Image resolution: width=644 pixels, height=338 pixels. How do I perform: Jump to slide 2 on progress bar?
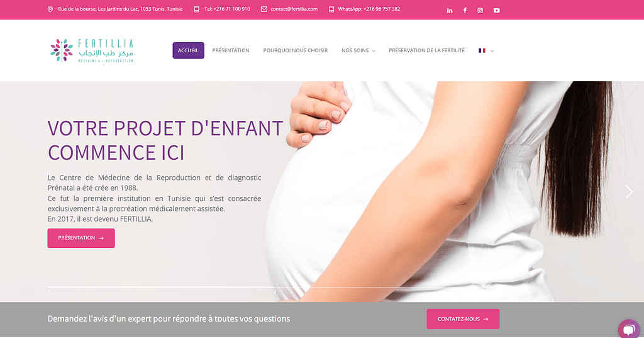coord(275,291)
